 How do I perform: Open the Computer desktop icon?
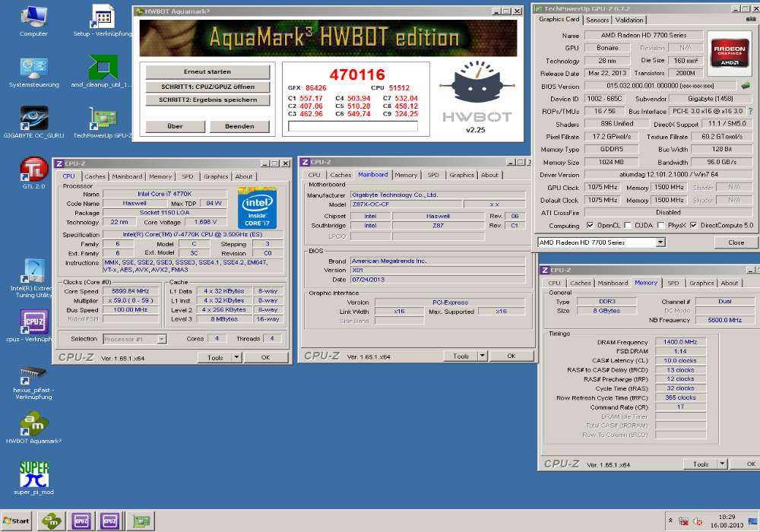(x=34, y=22)
